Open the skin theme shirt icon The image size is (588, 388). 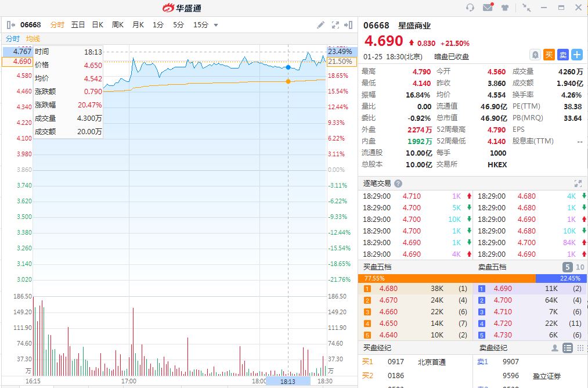coord(505,8)
